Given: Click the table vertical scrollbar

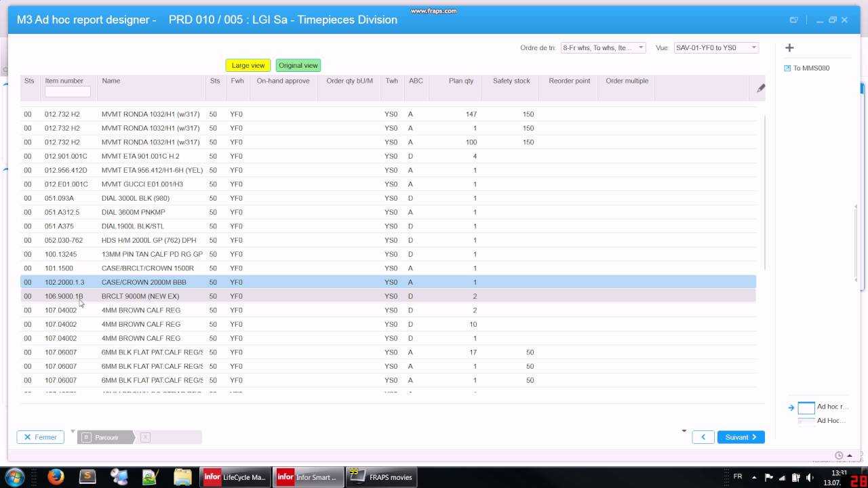Looking at the screenshot, I should pos(764,192).
